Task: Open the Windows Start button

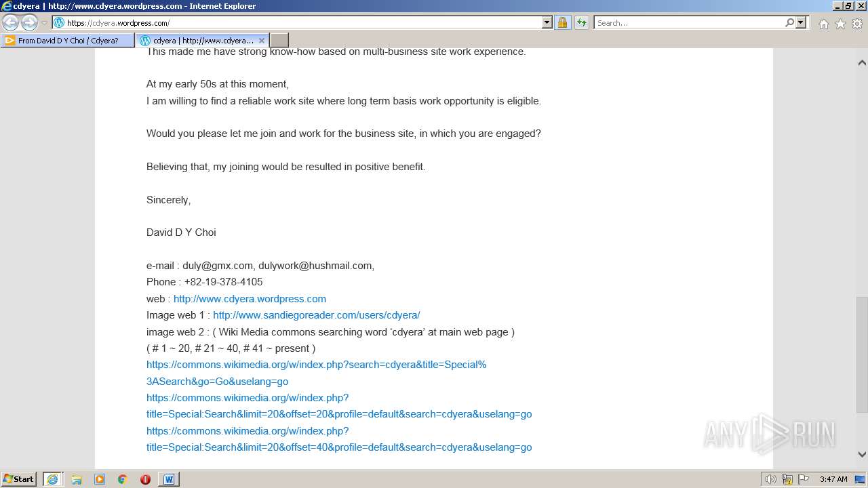Action: tap(19, 479)
